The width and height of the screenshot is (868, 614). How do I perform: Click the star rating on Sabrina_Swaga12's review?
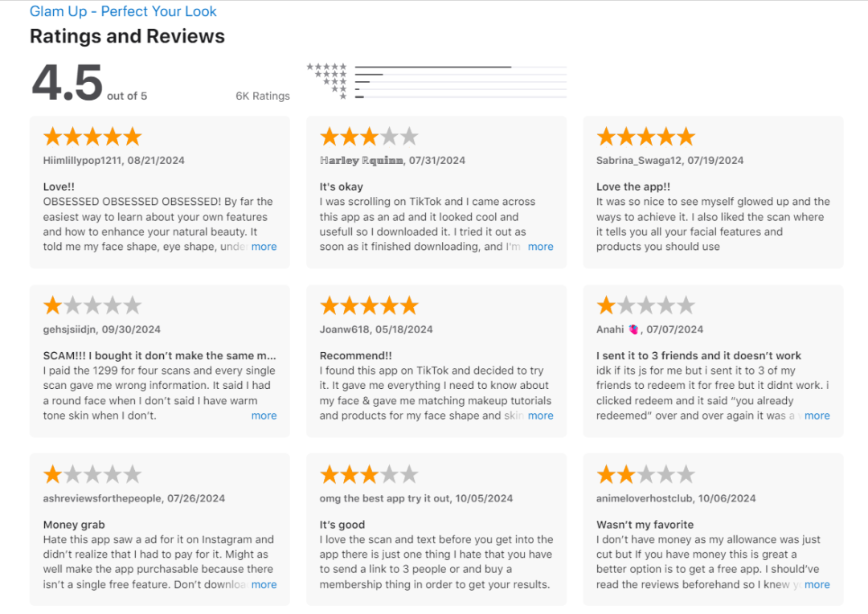click(645, 137)
